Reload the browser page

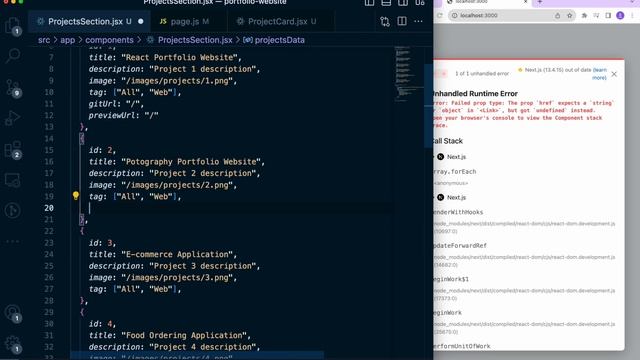point(440,16)
